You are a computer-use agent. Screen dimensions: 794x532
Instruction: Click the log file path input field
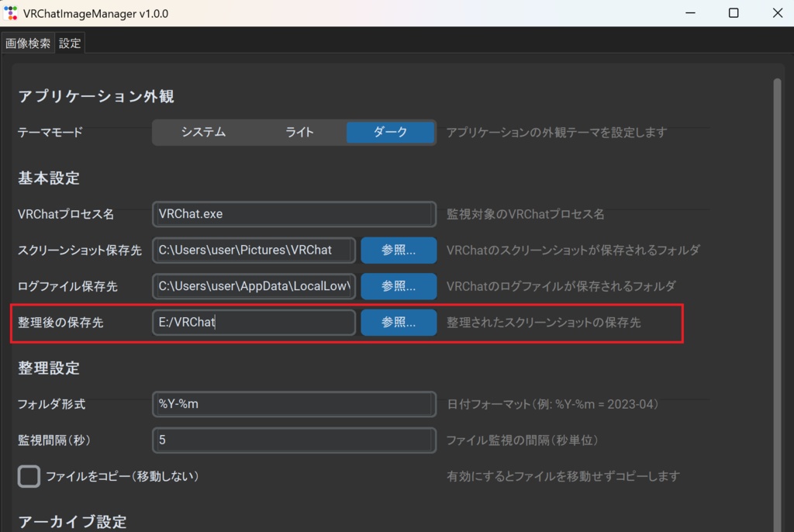pyautogui.click(x=254, y=286)
